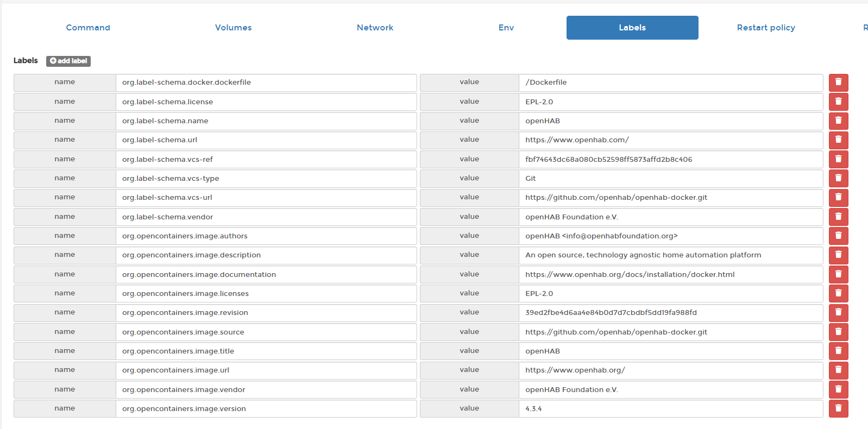This screenshot has height=429, width=868.
Task: Delete the org.opencontainers.image.licenses label
Action: click(x=838, y=293)
